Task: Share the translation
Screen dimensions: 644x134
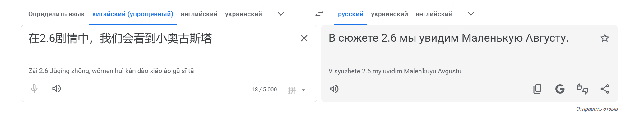Action: [605, 89]
